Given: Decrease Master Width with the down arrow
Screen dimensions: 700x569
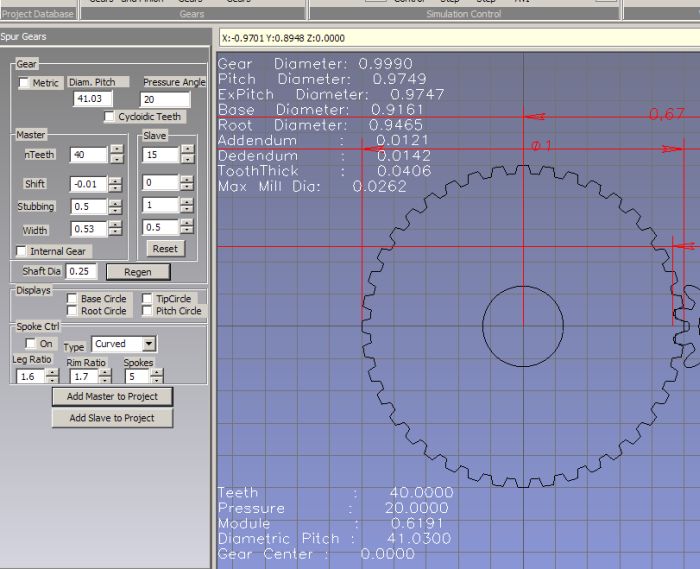Looking at the screenshot, I should coord(115,232).
